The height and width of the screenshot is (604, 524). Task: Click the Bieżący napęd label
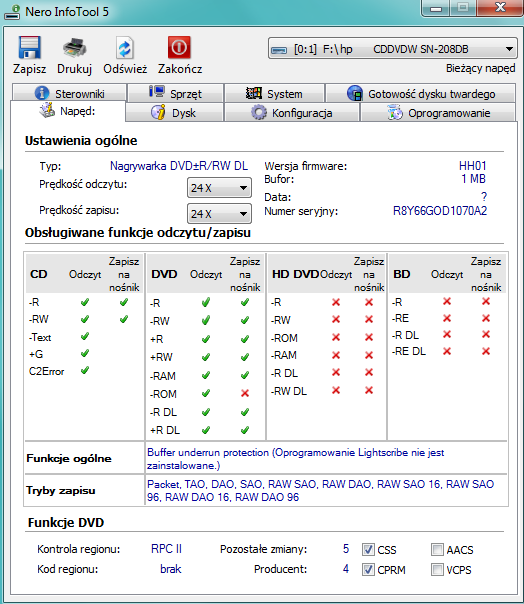coord(480,68)
